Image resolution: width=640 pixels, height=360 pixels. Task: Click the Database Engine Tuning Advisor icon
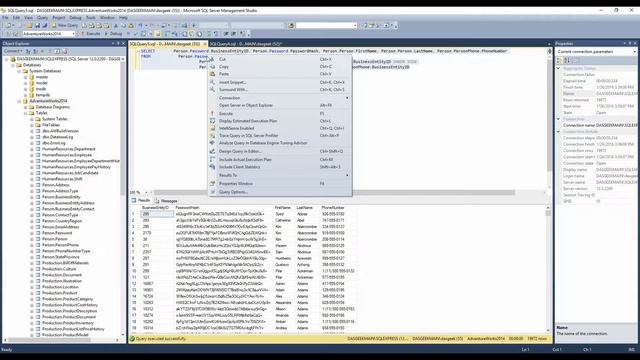pyautogui.click(x=212, y=143)
